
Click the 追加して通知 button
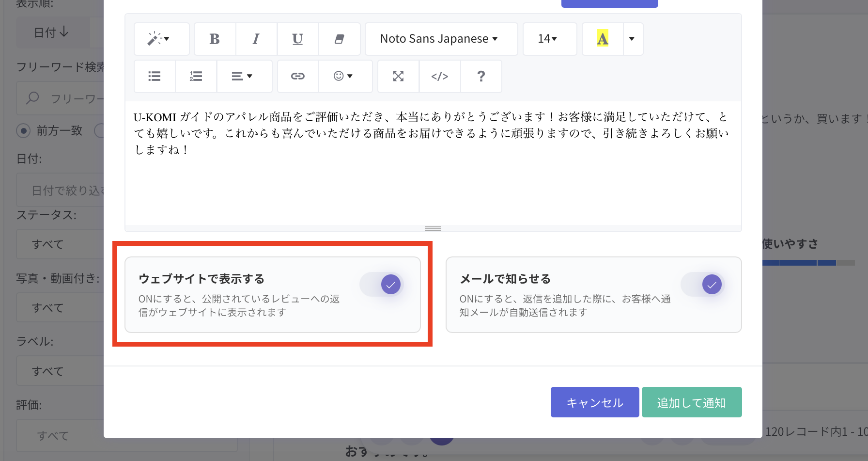(692, 402)
